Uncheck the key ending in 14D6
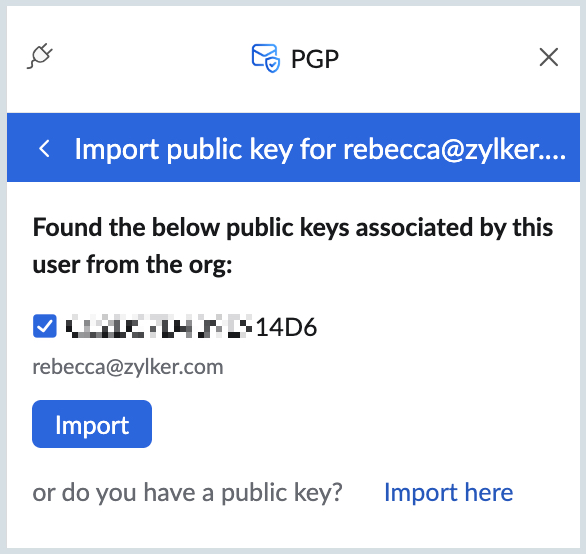The height and width of the screenshot is (554, 586). 45,326
